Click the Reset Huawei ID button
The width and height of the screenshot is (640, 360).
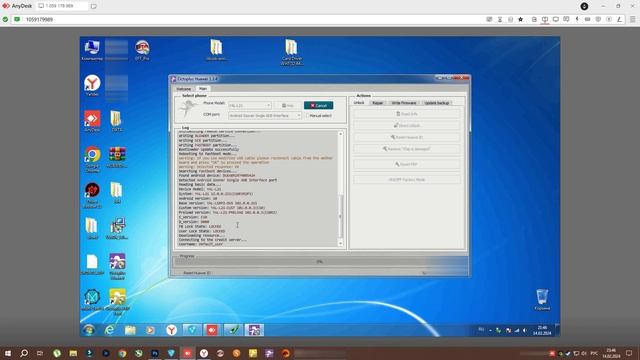click(x=407, y=137)
